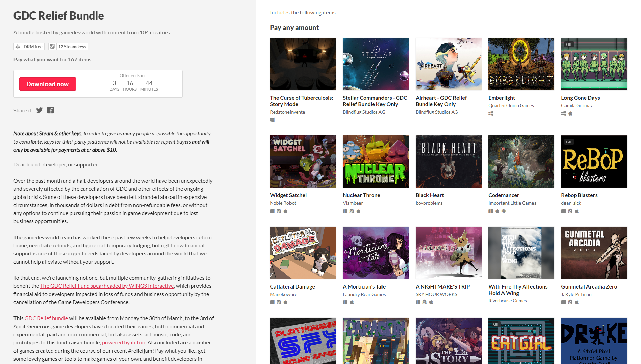Open the Widget Satchel cover image
Screen dimensions: 641x364
[x=303, y=161]
